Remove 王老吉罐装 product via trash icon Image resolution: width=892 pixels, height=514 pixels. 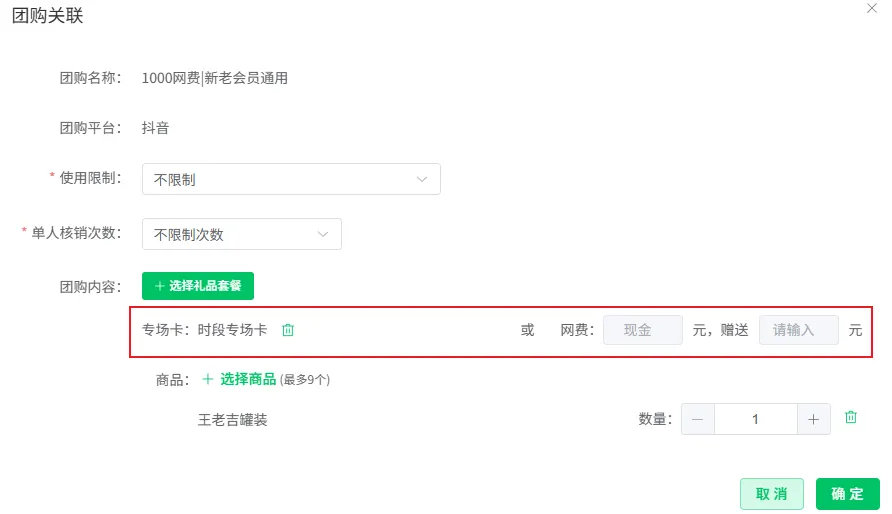[x=850, y=417]
